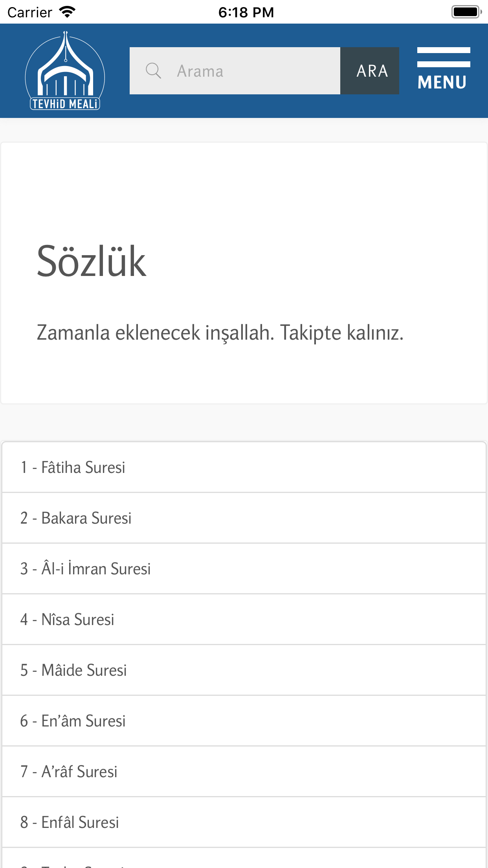
Task: Click the Carrier label in the status bar
Action: [31, 12]
